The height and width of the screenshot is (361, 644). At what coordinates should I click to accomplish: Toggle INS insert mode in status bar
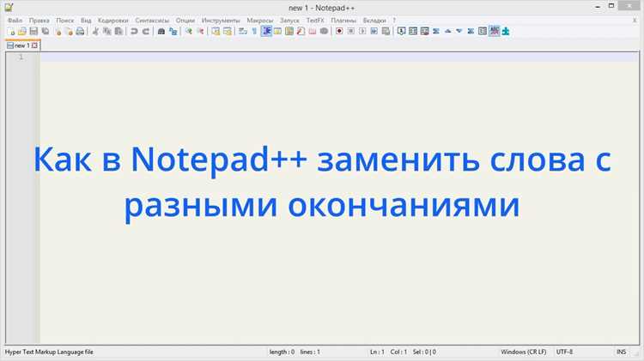coord(621,352)
